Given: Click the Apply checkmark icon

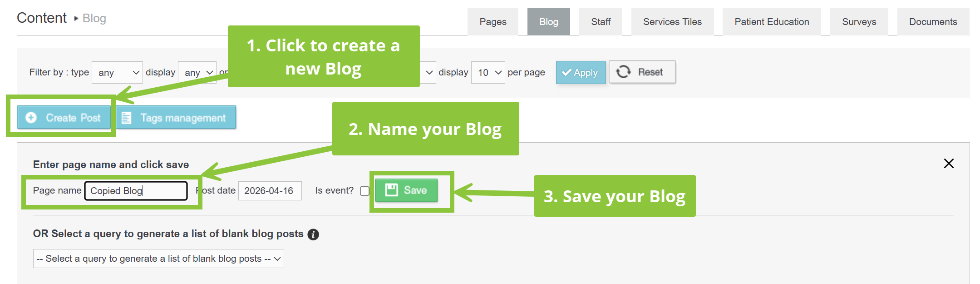Looking at the screenshot, I should tap(566, 72).
